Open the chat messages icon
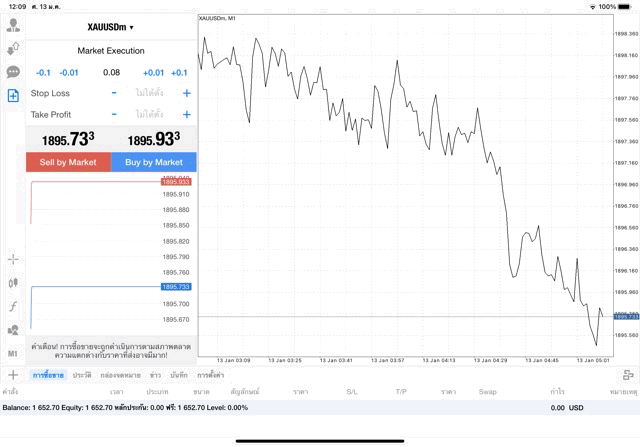 pos(13,72)
